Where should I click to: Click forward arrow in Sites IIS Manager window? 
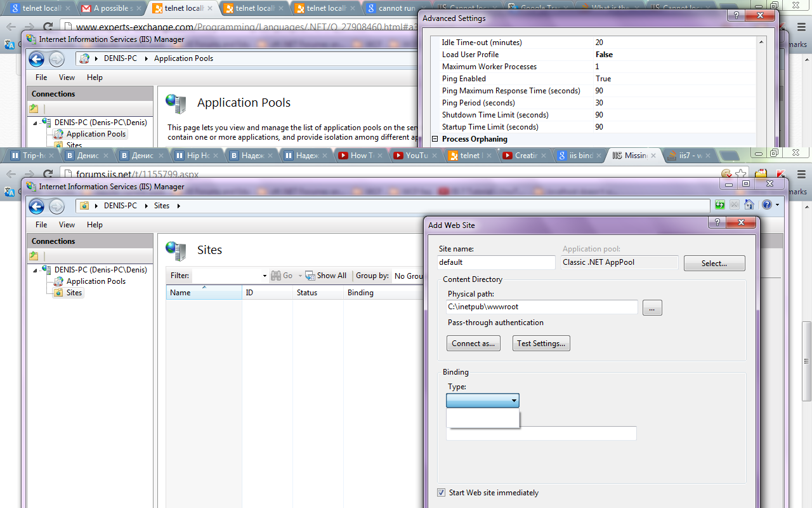(x=56, y=206)
